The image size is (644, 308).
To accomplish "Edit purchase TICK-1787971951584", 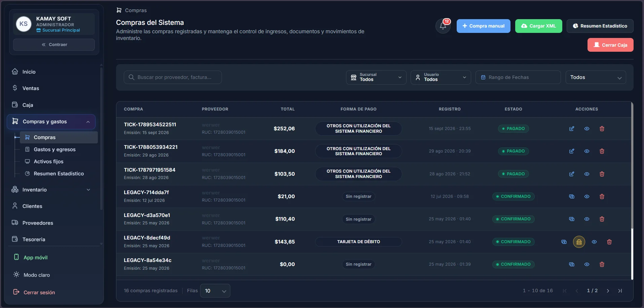I will click(x=571, y=174).
